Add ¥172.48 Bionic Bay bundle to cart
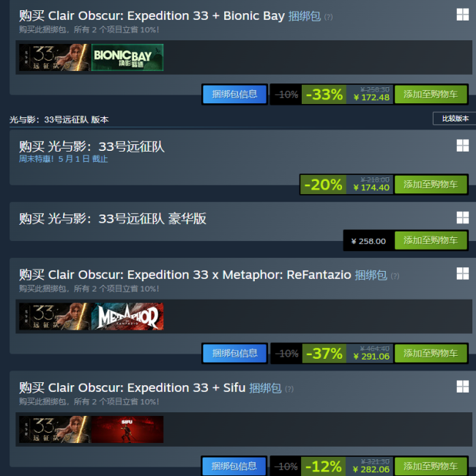 click(431, 94)
